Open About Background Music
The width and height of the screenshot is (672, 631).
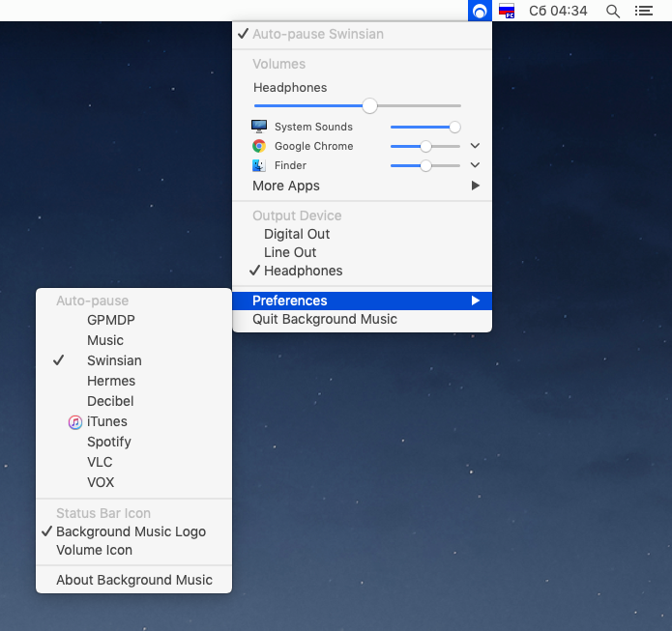coord(134,580)
